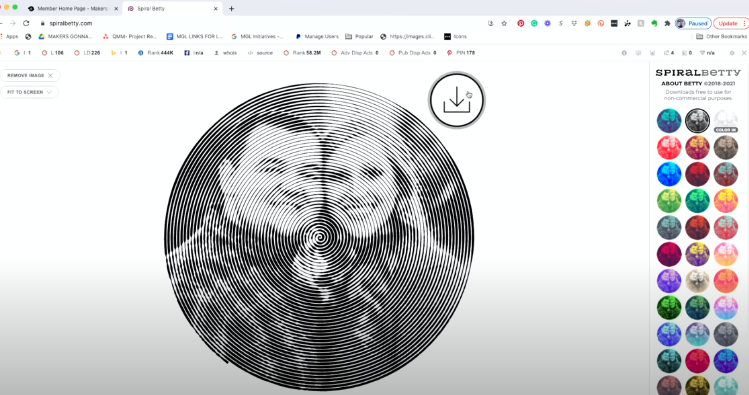The height and width of the screenshot is (395, 749).
Task: Choose the bright blue swatch in third row
Action: 669,174
